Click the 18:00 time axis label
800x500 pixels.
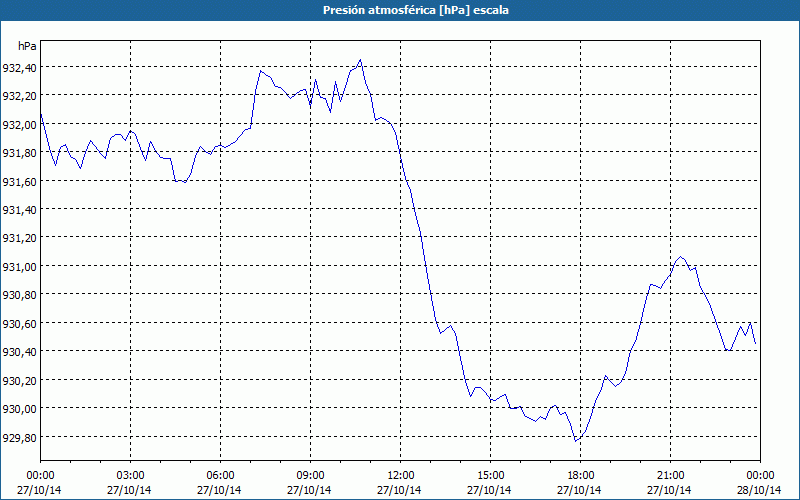pos(580,476)
